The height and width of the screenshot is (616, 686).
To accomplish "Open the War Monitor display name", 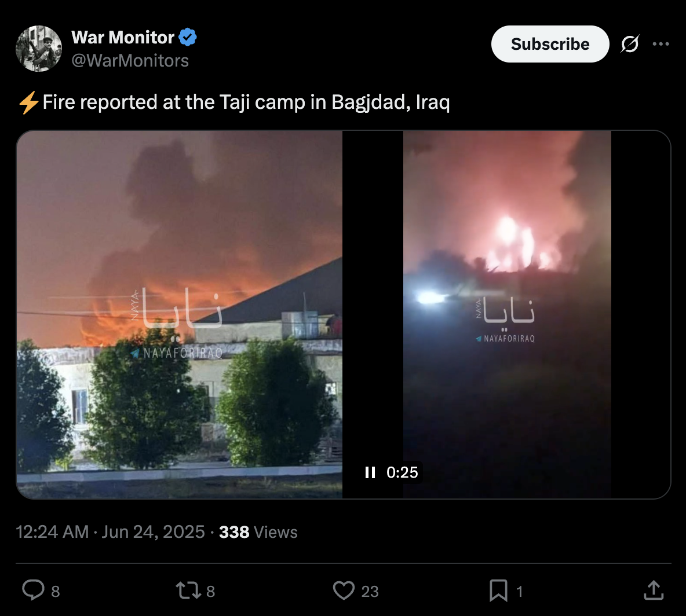I will pyautogui.click(x=123, y=38).
